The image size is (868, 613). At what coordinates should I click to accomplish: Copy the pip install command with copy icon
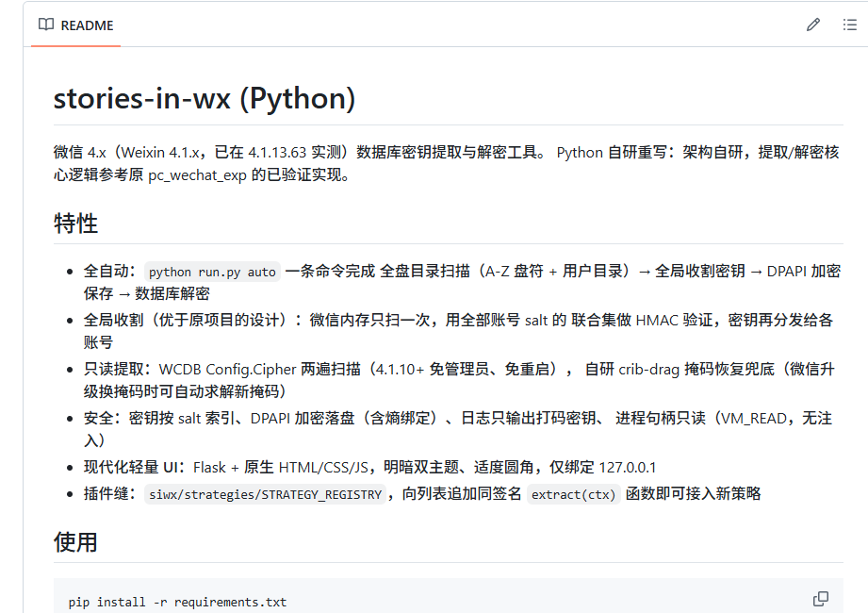pyautogui.click(x=820, y=599)
